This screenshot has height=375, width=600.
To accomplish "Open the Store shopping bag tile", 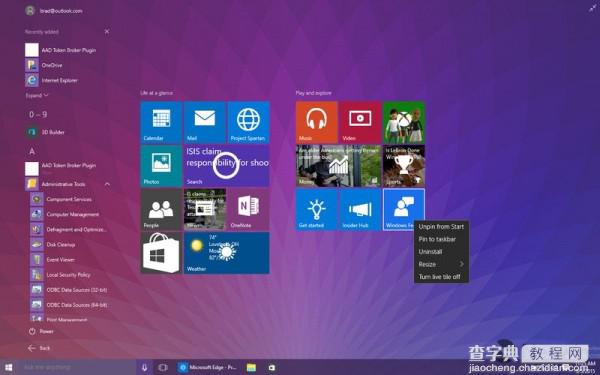I will [161, 253].
